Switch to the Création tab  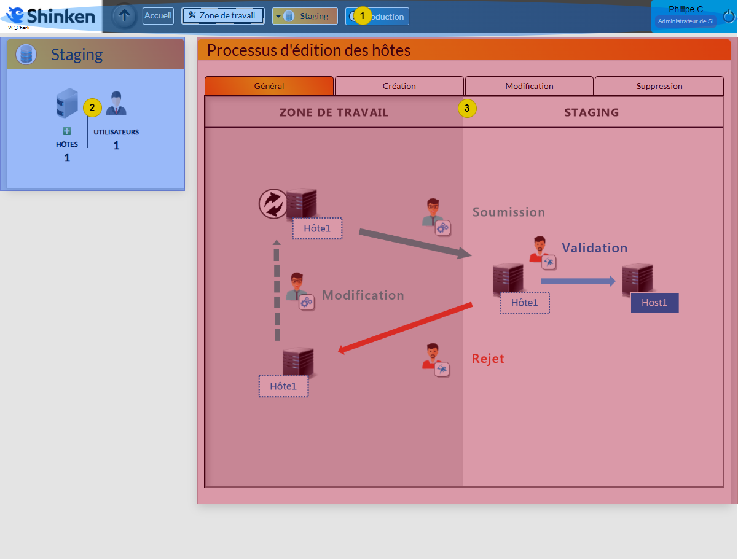399,86
